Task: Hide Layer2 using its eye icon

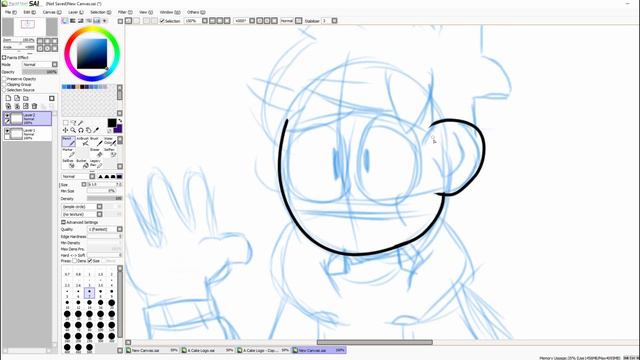Action: (x=7, y=116)
